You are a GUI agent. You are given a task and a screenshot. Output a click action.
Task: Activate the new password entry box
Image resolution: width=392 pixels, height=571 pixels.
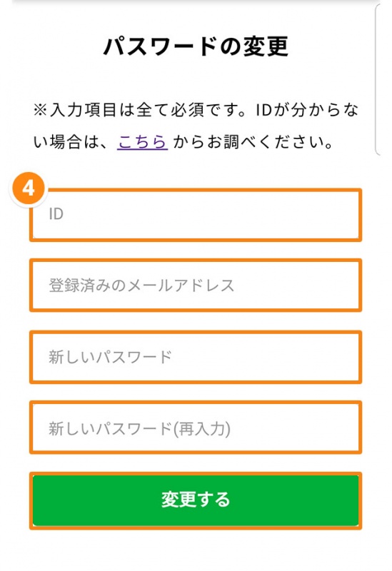pyautogui.click(x=196, y=357)
